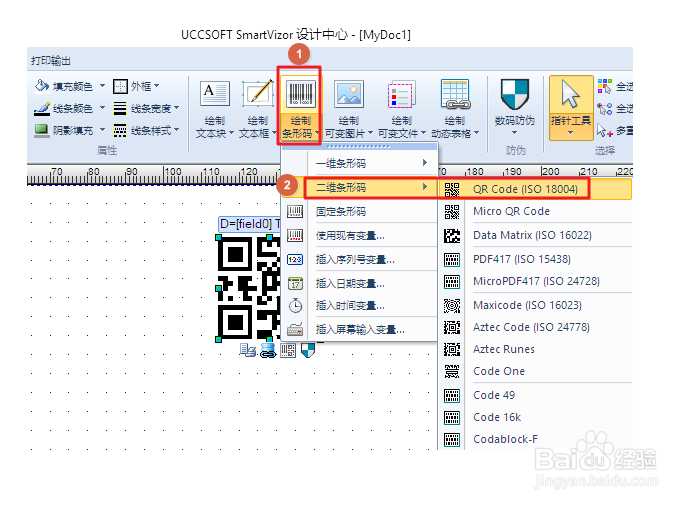The image size is (698, 505).
Task: Expand the 线条颜色 dropdown arrow
Action: 102,108
